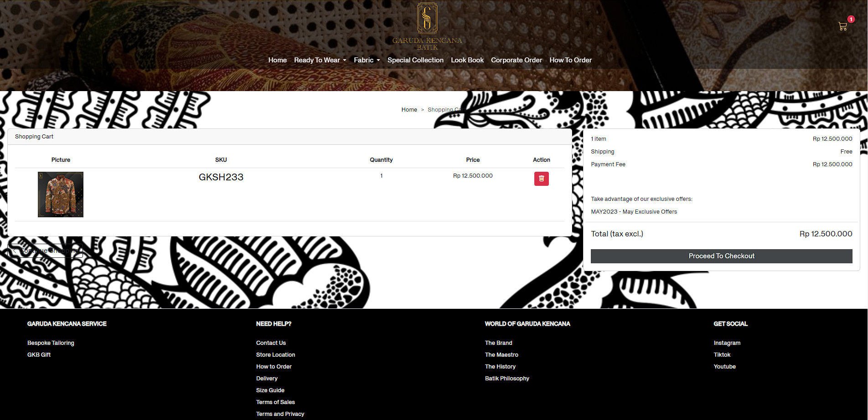Open the Size Guide link
Screen dimensions: 868x420
coord(270,390)
